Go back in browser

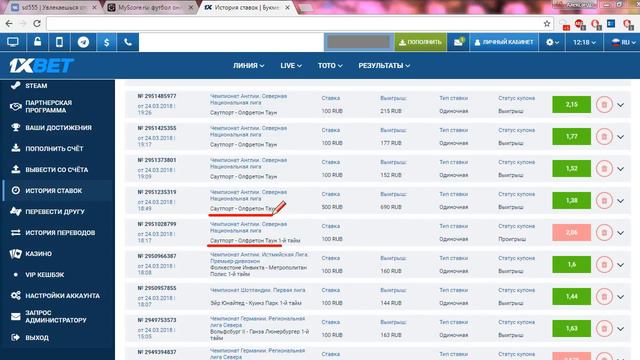9,24
